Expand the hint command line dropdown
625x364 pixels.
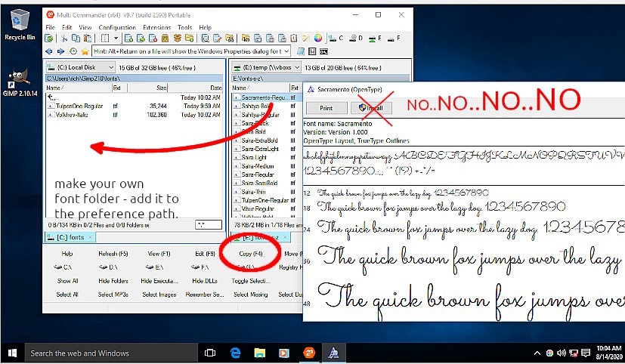pos(286,51)
